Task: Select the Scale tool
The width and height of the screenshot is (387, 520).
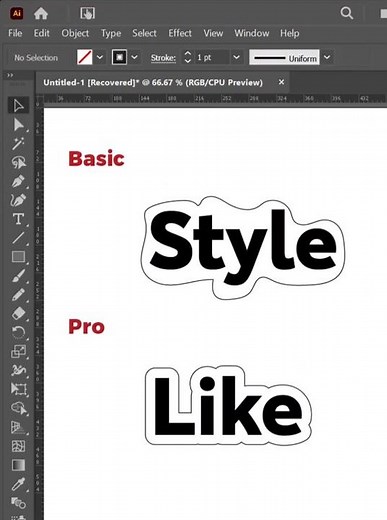Action: [x=18, y=351]
